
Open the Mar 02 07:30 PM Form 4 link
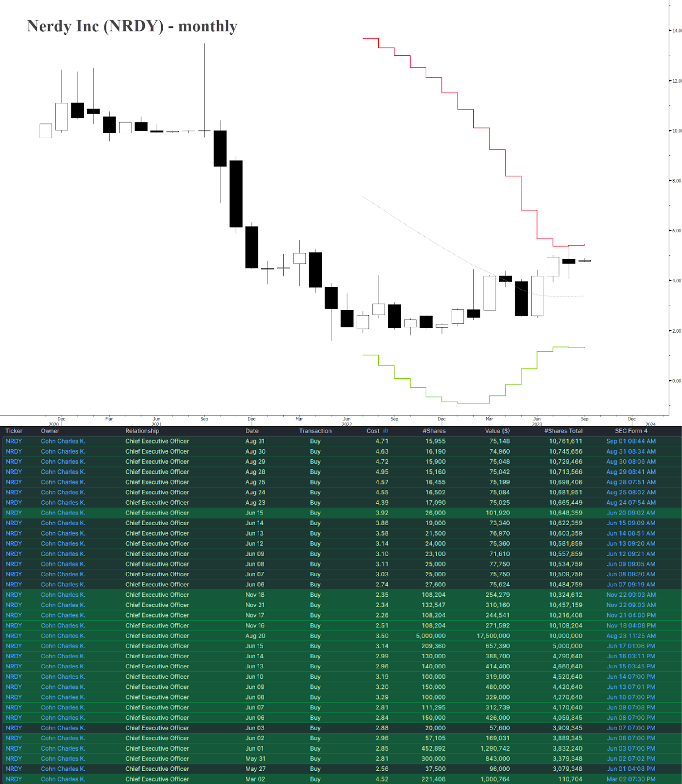631,780
